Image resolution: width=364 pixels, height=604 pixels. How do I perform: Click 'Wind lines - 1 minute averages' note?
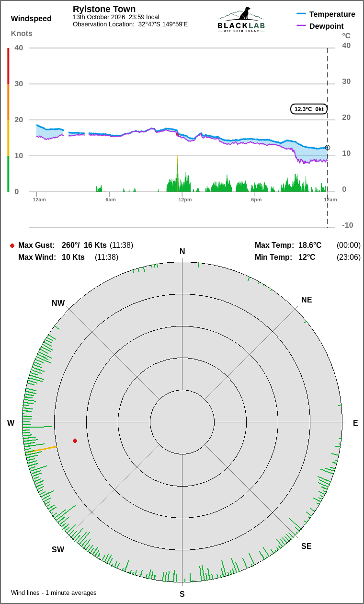pyautogui.click(x=54, y=593)
